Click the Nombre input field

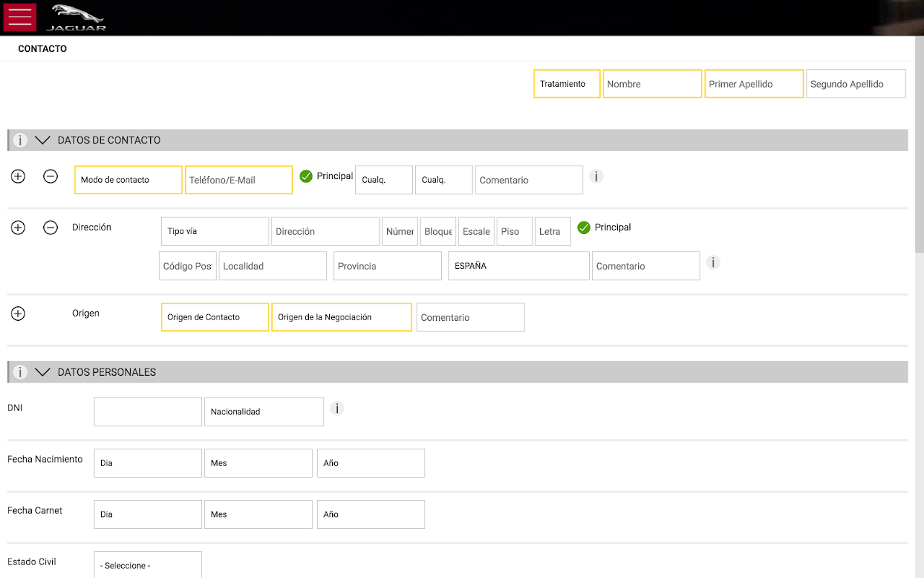click(x=652, y=84)
